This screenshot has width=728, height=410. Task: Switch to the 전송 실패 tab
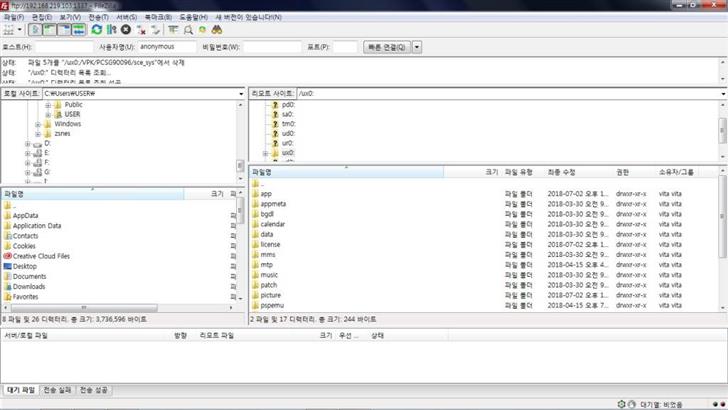click(57, 389)
